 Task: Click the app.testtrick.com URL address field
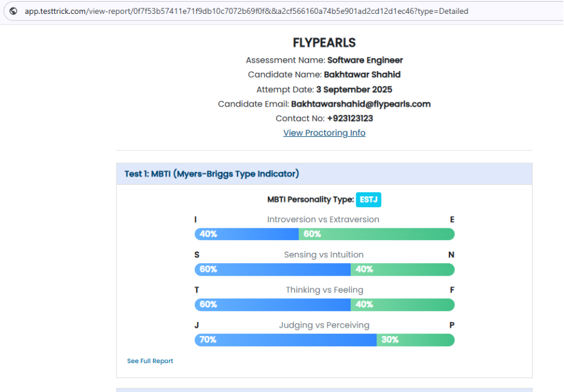pos(246,11)
